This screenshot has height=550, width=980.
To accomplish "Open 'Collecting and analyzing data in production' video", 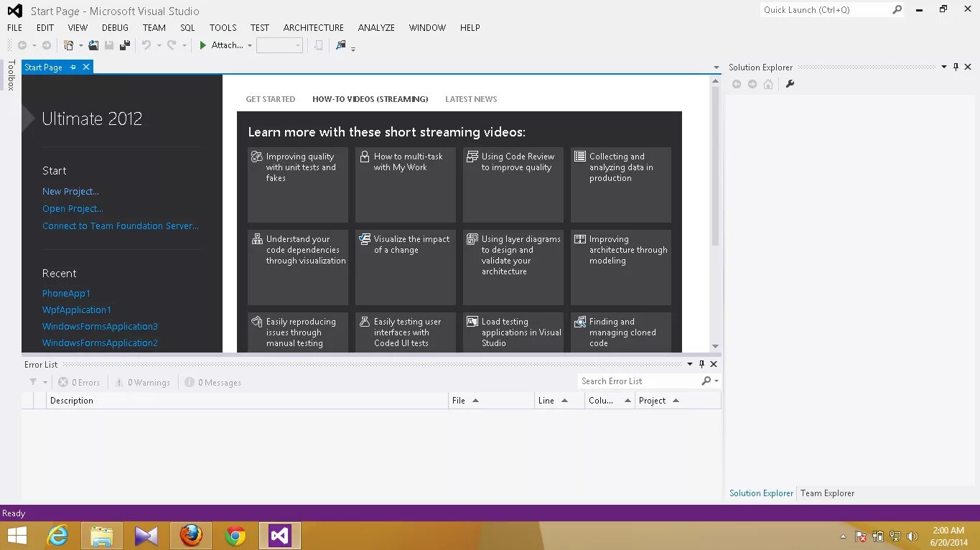I will 621,185.
